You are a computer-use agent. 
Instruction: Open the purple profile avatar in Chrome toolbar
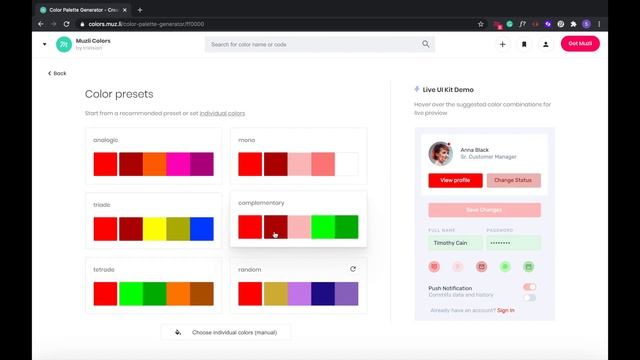(587, 24)
